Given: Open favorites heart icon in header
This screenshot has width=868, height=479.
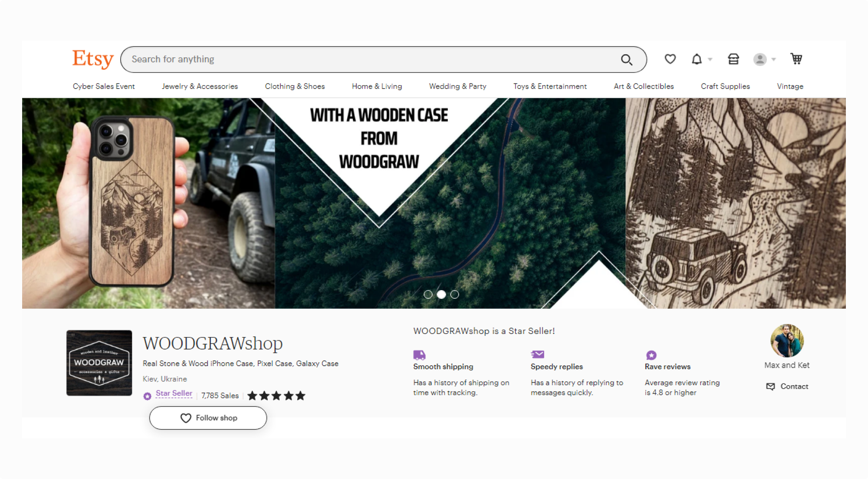Looking at the screenshot, I should pyautogui.click(x=670, y=59).
